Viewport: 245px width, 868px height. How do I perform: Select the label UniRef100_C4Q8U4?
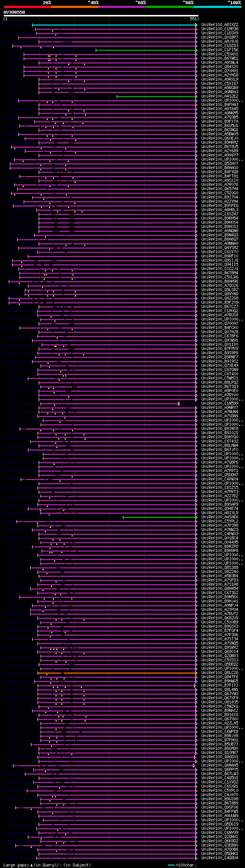click(220, 858)
